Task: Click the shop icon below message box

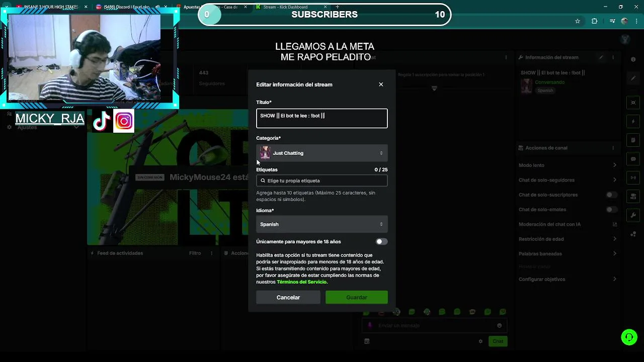Action: point(367,341)
